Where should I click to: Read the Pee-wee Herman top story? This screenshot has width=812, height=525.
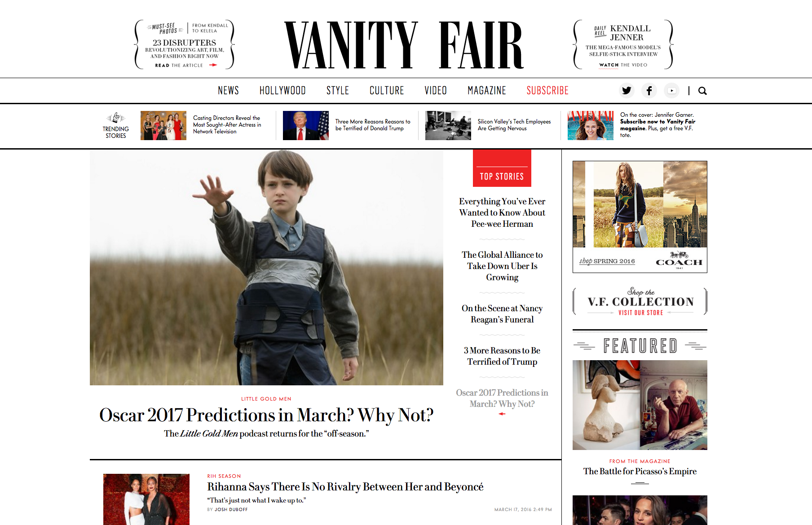pyautogui.click(x=502, y=213)
